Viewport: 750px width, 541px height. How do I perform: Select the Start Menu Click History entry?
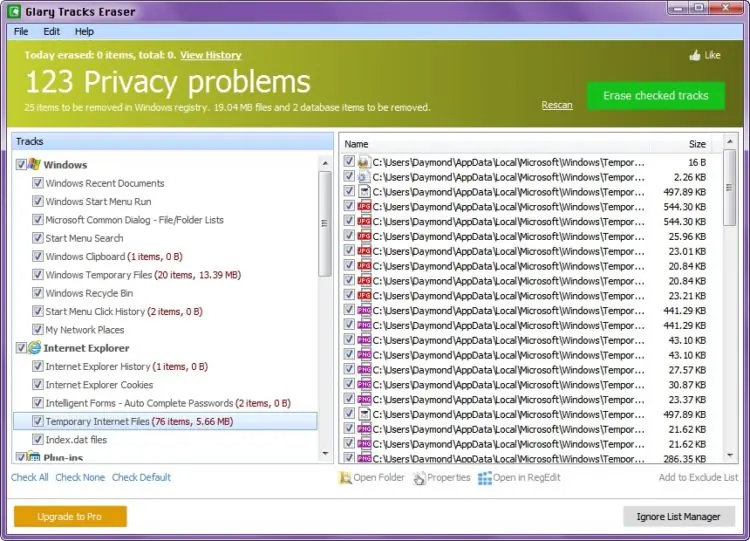tap(124, 311)
